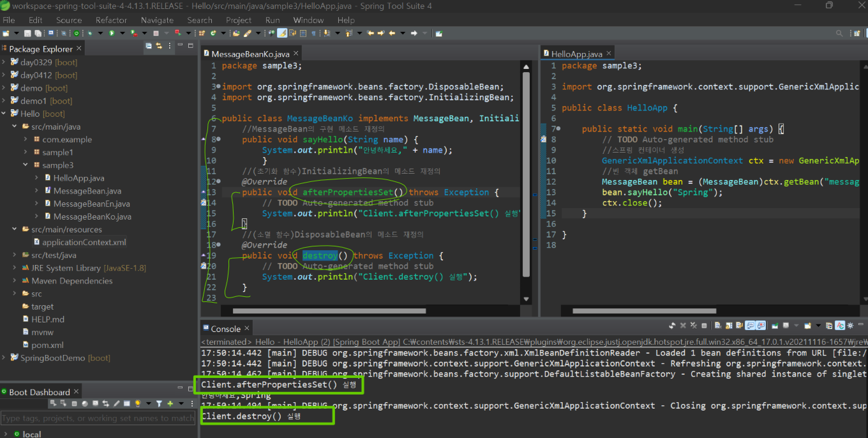The width and height of the screenshot is (868, 438).
Task: Expand the day0329 [boot] project
Action: (x=4, y=62)
